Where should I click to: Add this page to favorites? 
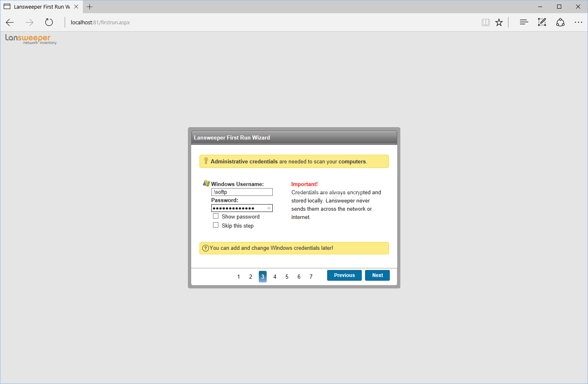(499, 23)
